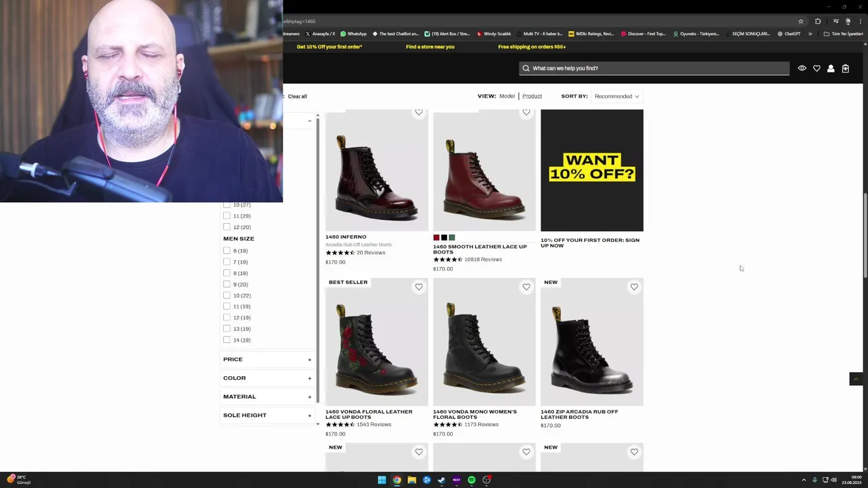Click the weather widget on taskbar

tap(18, 480)
